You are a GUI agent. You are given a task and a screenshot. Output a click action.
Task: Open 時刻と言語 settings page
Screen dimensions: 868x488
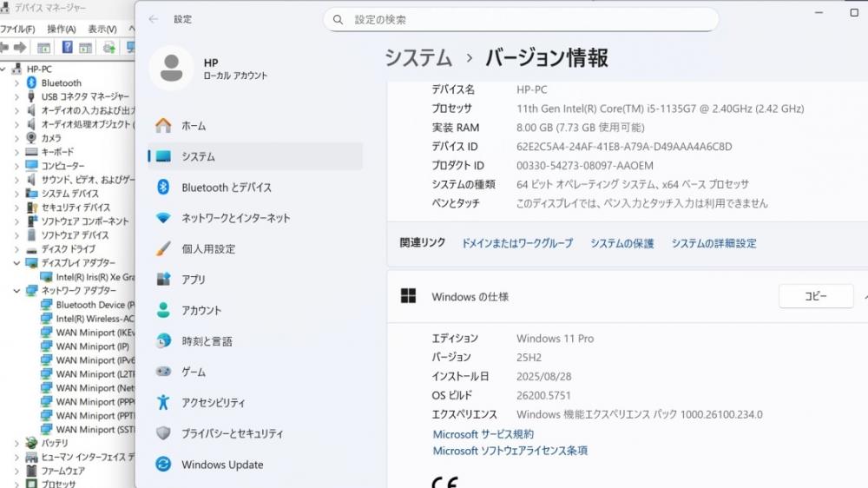[x=254, y=341]
